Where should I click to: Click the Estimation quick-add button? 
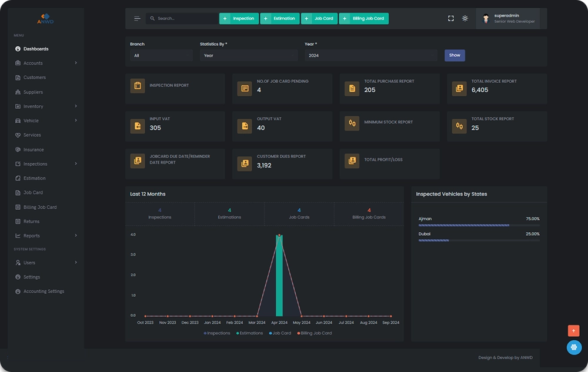[x=280, y=19]
